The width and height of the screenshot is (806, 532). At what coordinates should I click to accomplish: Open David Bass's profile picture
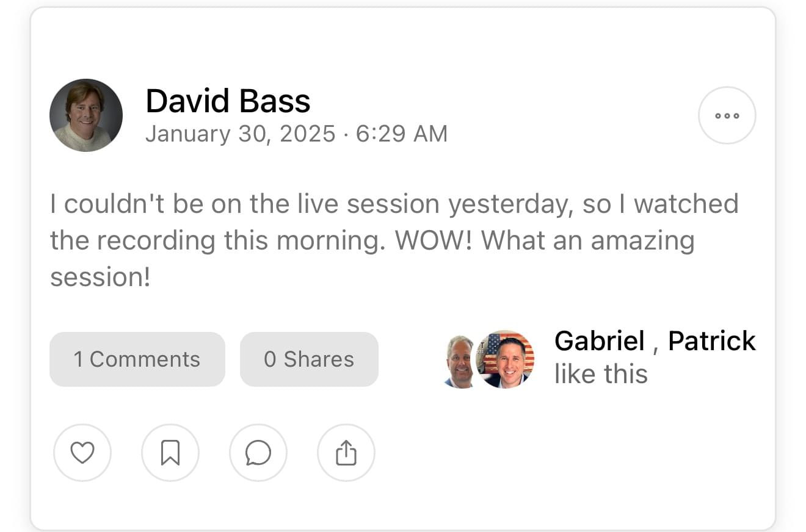86,115
